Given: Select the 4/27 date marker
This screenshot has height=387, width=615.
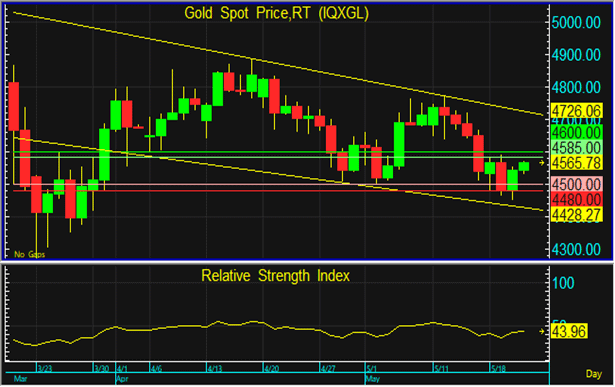Looking at the screenshot, I should (x=328, y=369).
